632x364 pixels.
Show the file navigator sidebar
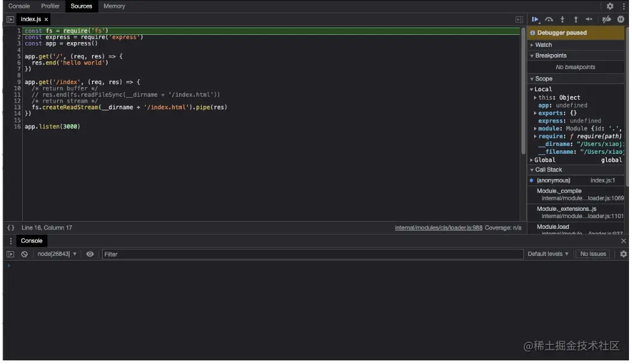click(x=10, y=19)
